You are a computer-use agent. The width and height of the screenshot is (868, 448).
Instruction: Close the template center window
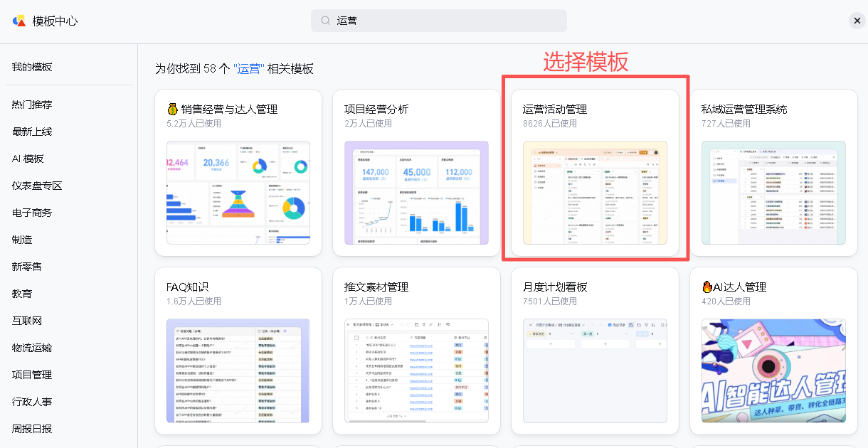point(857,21)
